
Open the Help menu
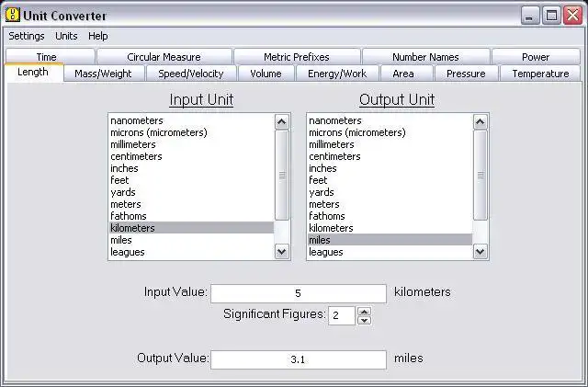click(98, 36)
